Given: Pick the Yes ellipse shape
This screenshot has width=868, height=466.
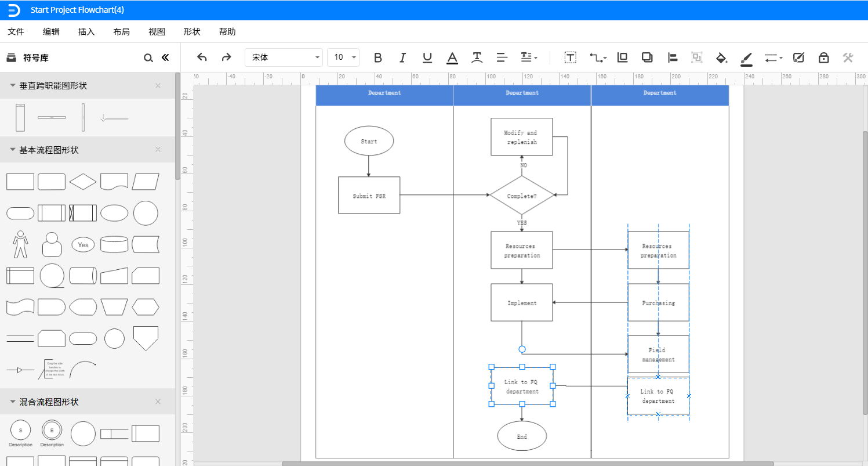Looking at the screenshot, I should (x=83, y=245).
